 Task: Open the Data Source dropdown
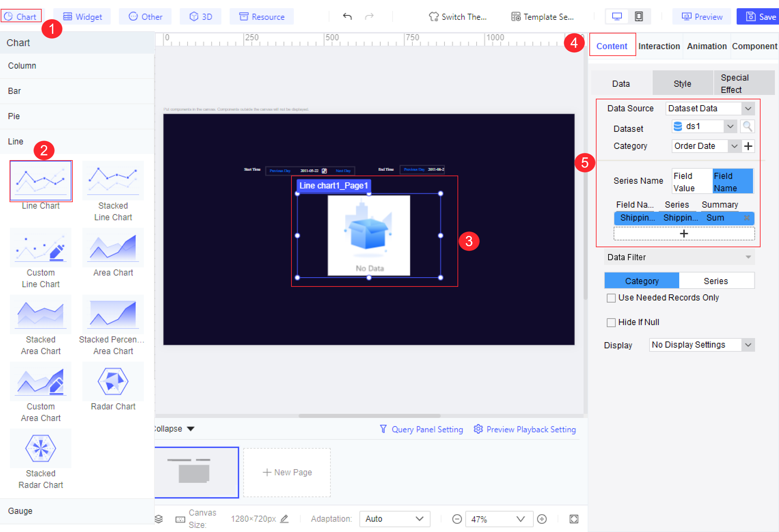coord(710,109)
